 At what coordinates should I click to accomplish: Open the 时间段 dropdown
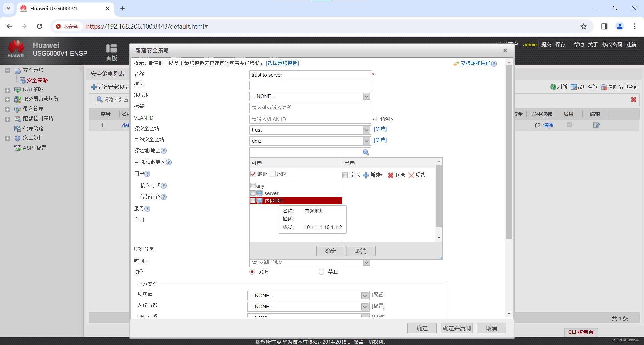(367, 263)
